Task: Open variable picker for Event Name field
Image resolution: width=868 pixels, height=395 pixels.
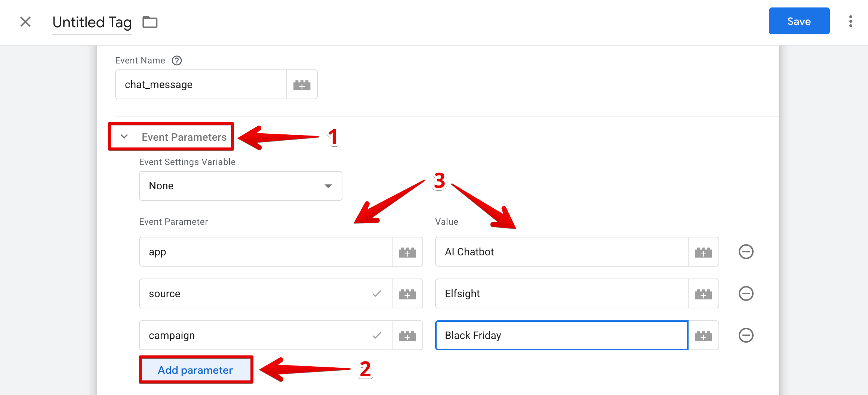Action: 302,85
